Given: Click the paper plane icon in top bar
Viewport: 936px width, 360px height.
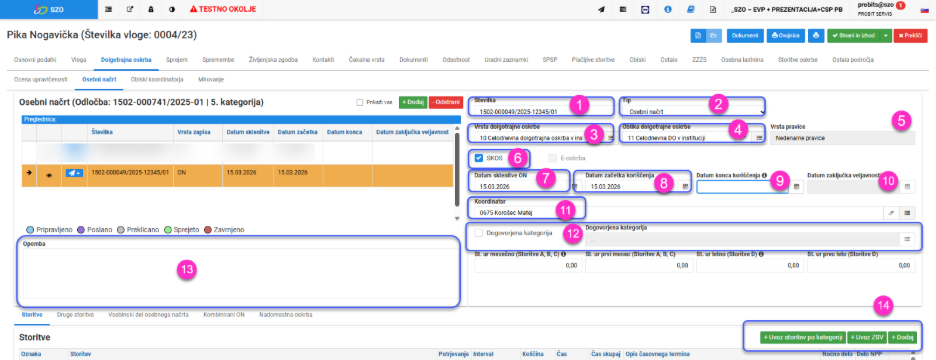Looking at the screenshot, I should [602, 10].
